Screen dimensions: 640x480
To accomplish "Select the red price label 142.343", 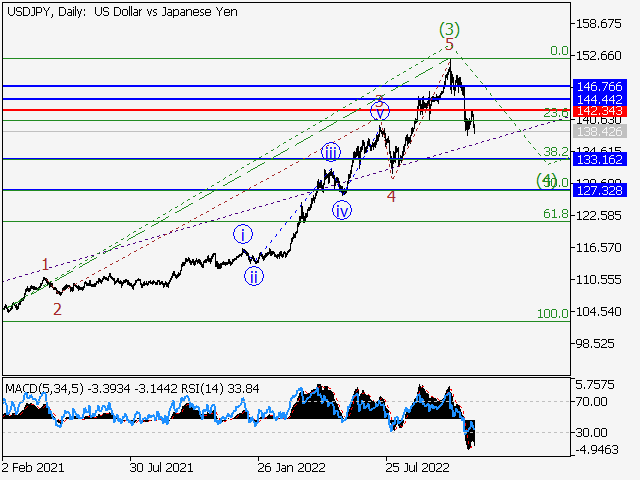I will click(x=600, y=111).
